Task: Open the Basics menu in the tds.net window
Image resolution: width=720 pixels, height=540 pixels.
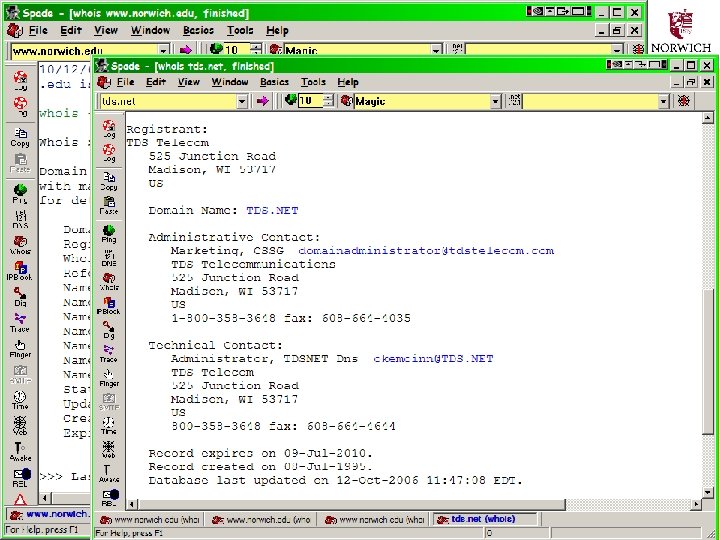Action: point(274,82)
